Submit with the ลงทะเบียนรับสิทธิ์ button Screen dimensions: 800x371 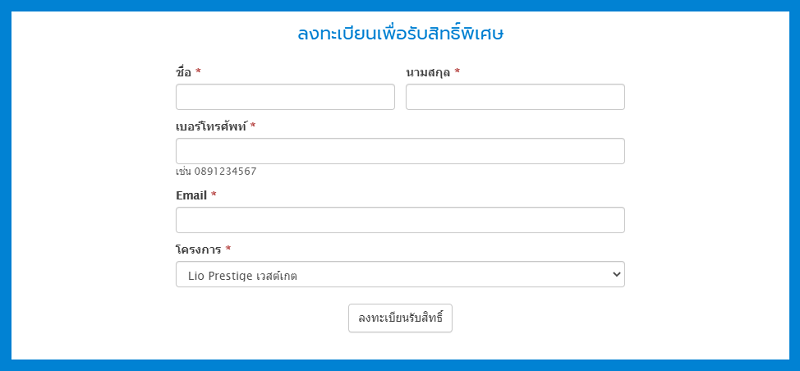(400, 318)
